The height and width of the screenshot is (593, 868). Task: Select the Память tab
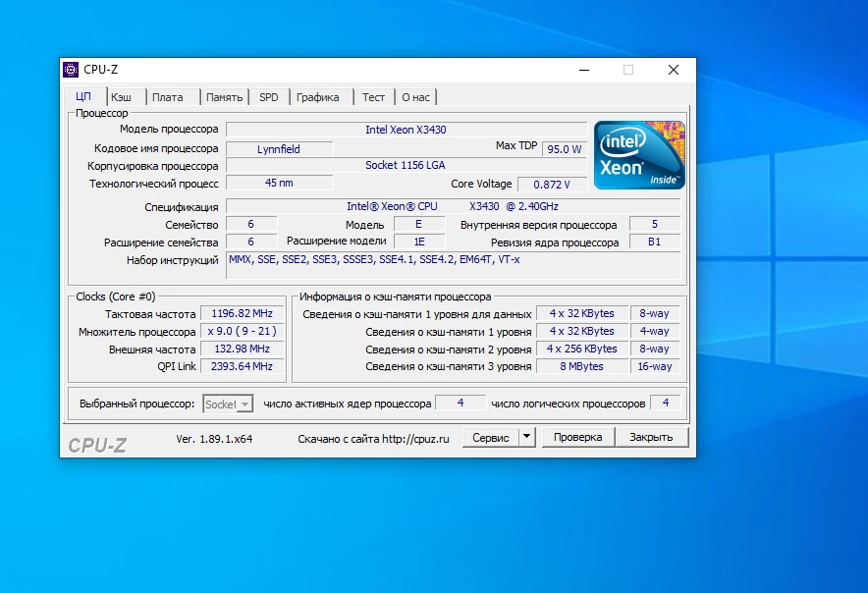point(224,97)
